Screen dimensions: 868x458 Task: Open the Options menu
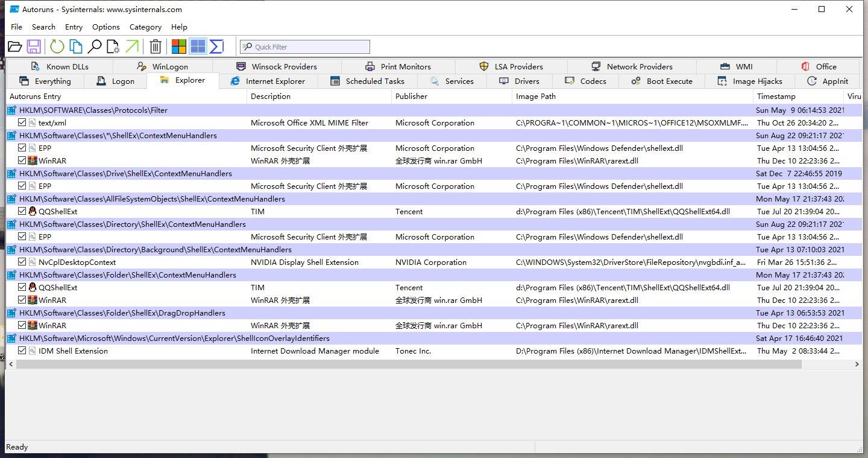[106, 27]
